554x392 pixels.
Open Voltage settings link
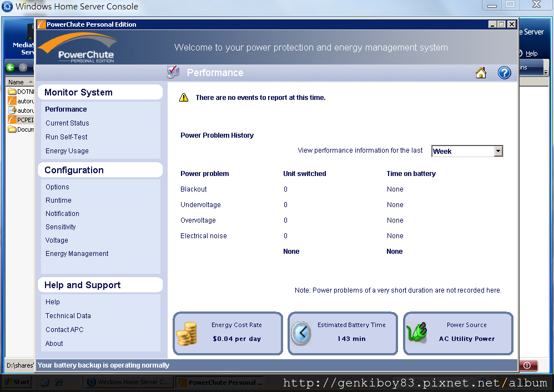[x=57, y=240]
